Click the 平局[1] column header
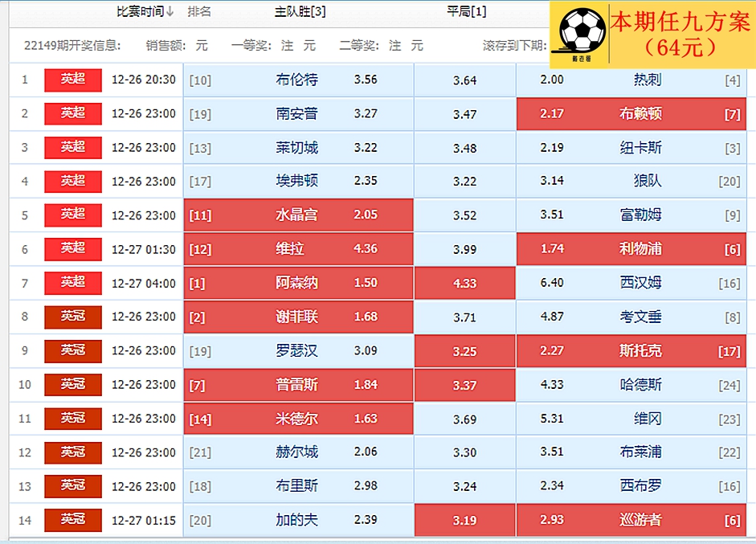Image resolution: width=756 pixels, height=544 pixels. pyautogui.click(x=466, y=11)
